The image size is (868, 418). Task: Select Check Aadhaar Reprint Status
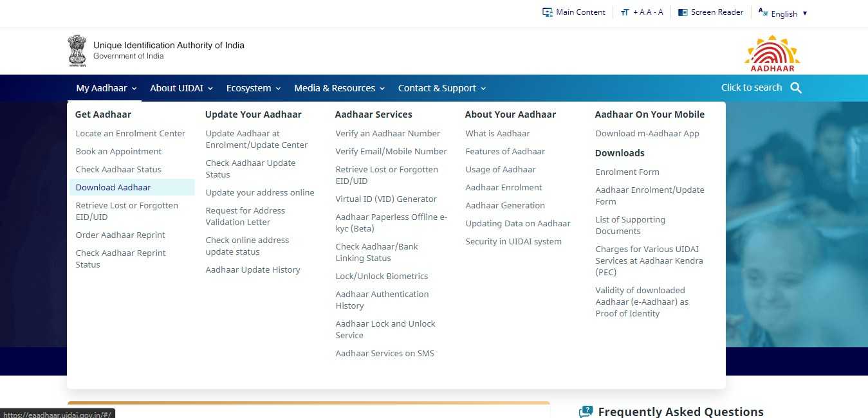point(121,259)
